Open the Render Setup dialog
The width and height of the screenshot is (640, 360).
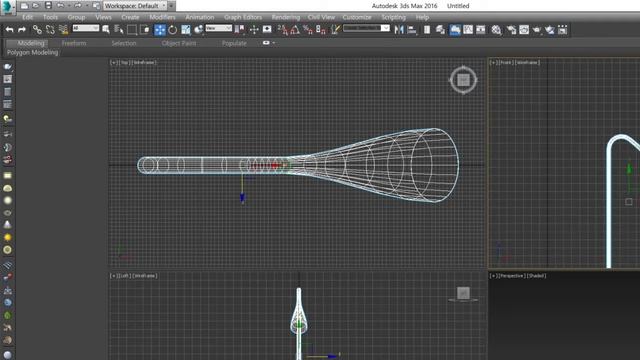point(511,29)
